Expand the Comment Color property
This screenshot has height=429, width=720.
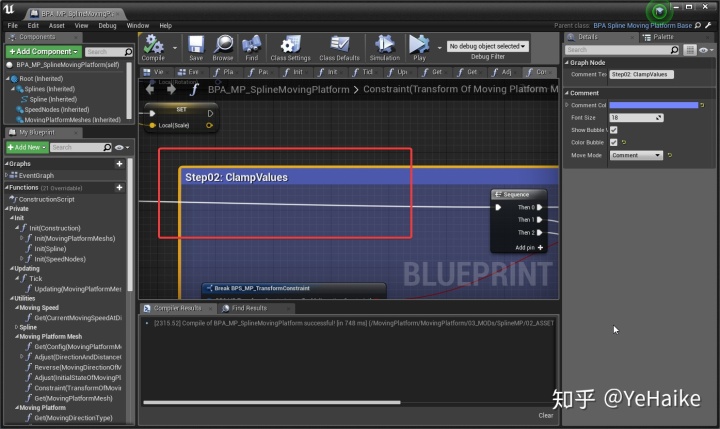pyautogui.click(x=567, y=105)
